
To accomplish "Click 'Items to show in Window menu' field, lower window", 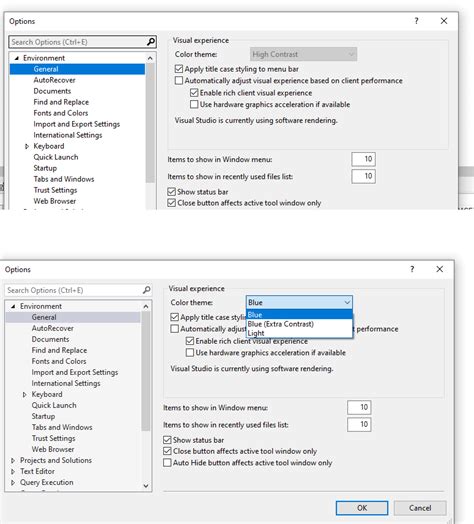I will point(359,407).
